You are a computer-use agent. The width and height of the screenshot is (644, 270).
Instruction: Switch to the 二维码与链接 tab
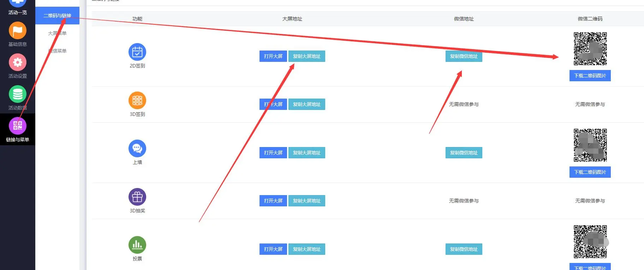pos(57,16)
